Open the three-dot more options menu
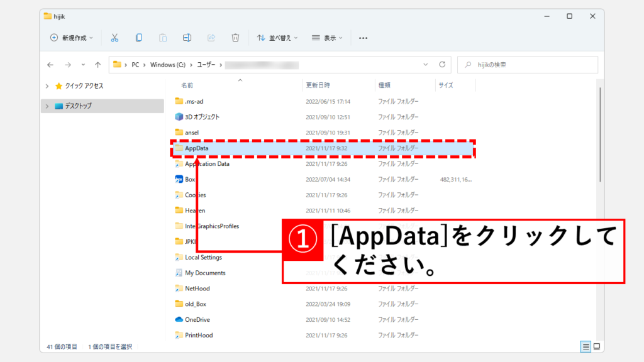This screenshot has height=362, width=644. pyautogui.click(x=363, y=38)
